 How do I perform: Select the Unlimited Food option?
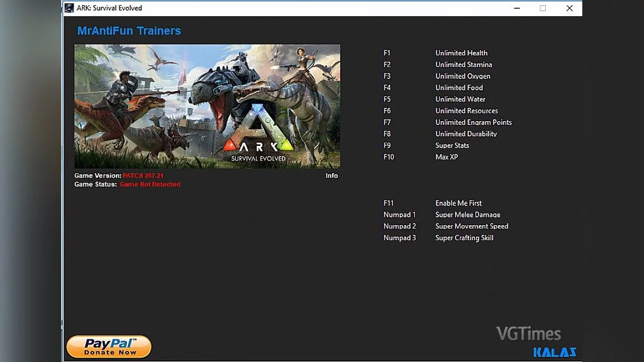pos(459,87)
